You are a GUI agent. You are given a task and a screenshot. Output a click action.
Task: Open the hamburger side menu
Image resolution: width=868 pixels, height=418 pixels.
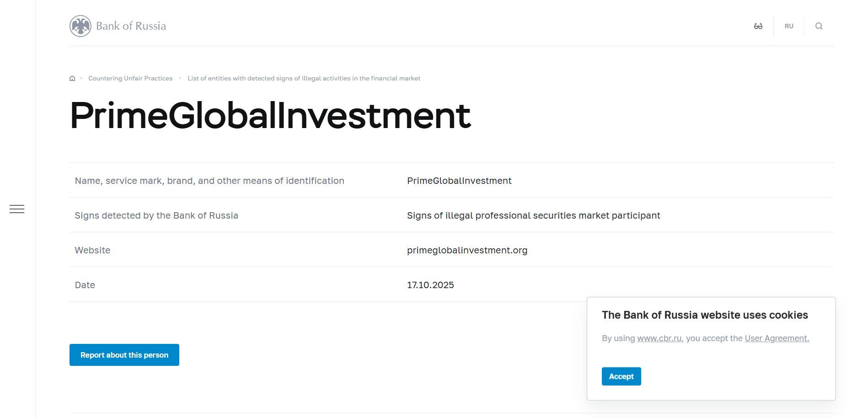(x=17, y=209)
